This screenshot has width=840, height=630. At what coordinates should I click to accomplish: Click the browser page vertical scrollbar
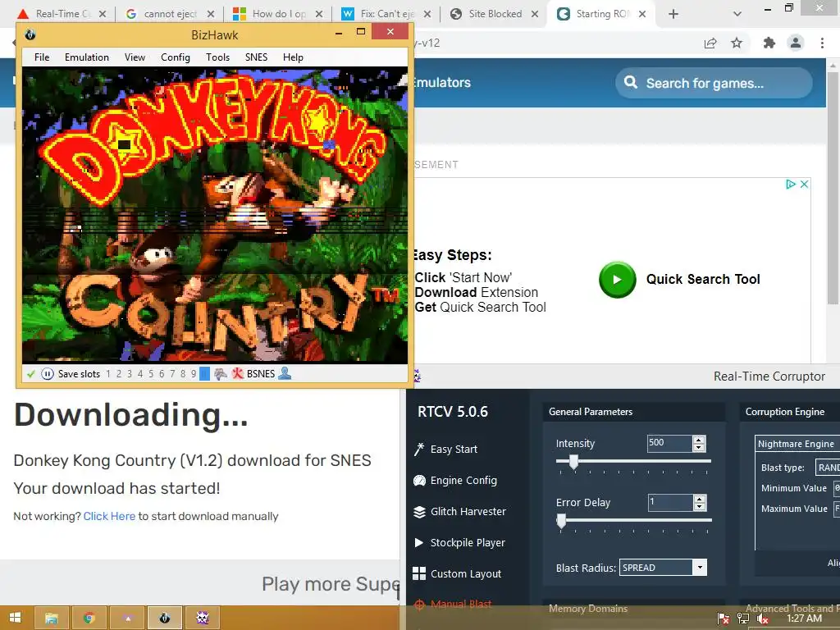pos(833,189)
